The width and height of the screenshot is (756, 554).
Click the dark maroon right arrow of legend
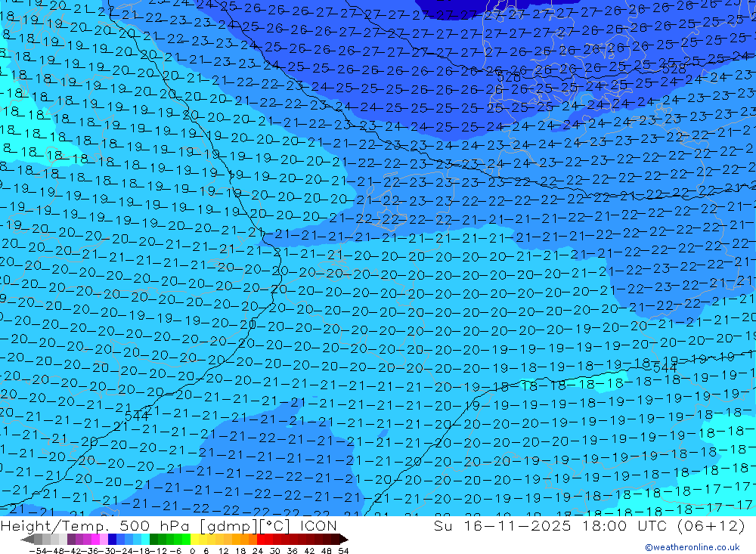pyautogui.click(x=343, y=539)
